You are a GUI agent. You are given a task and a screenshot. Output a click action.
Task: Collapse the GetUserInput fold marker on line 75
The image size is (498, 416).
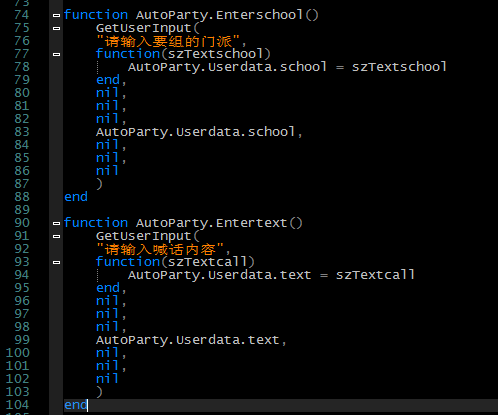(57, 28)
